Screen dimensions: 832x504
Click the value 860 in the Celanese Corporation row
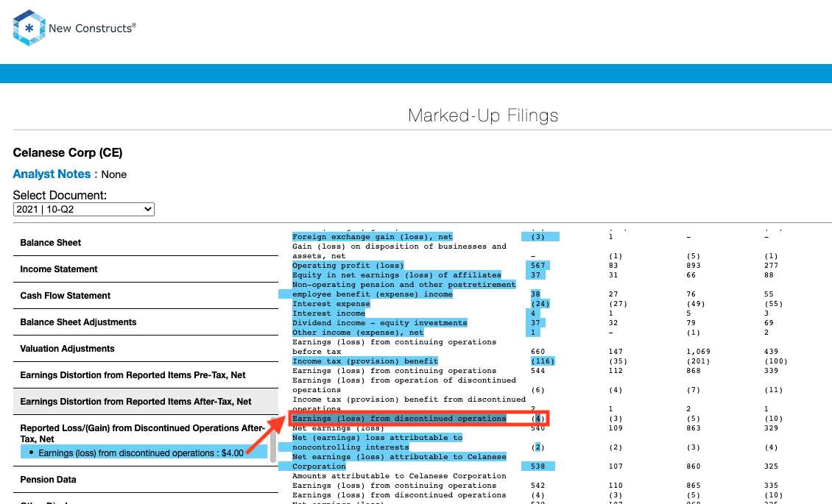pyautogui.click(x=694, y=466)
